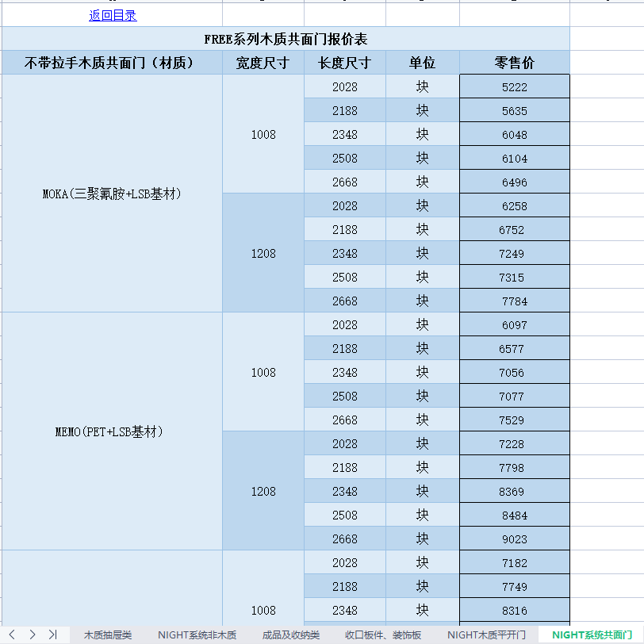Click the previous sheet navigation arrow
644x644 pixels.
12,634
